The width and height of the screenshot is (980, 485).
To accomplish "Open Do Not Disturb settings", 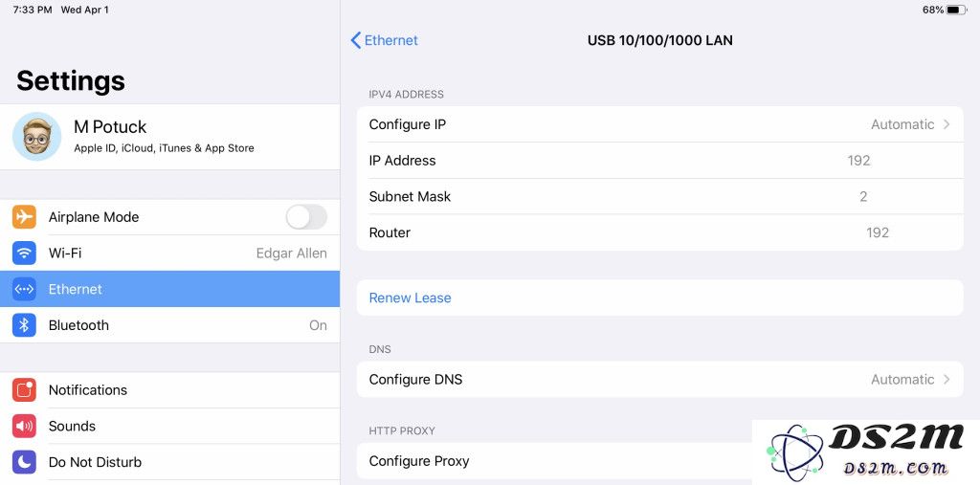I will tap(170, 462).
